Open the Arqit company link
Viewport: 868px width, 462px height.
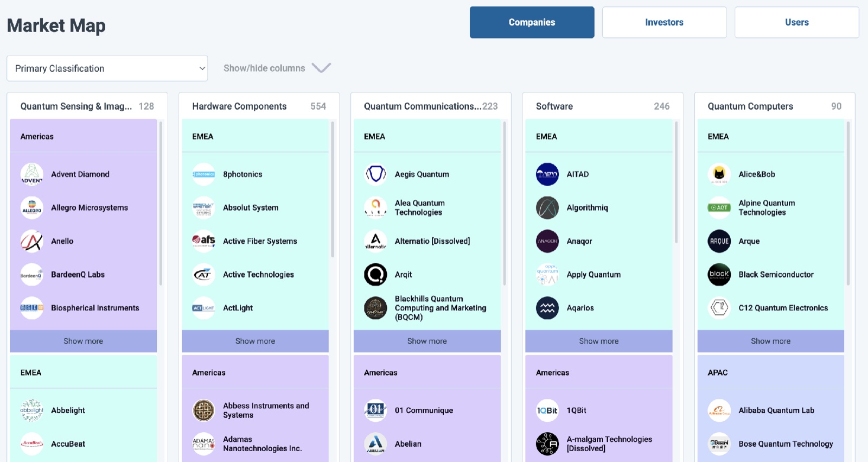pos(404,275)
